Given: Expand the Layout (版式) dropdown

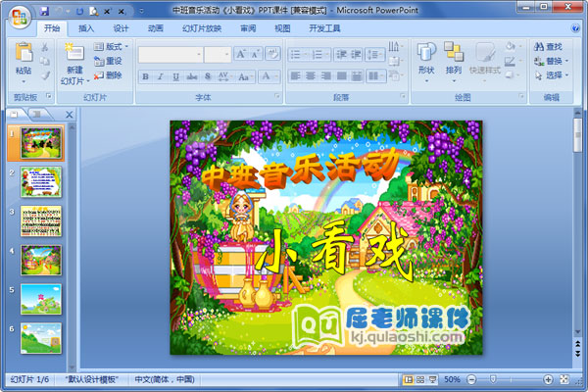Looking at the screenshot, I should click(114, 46).
